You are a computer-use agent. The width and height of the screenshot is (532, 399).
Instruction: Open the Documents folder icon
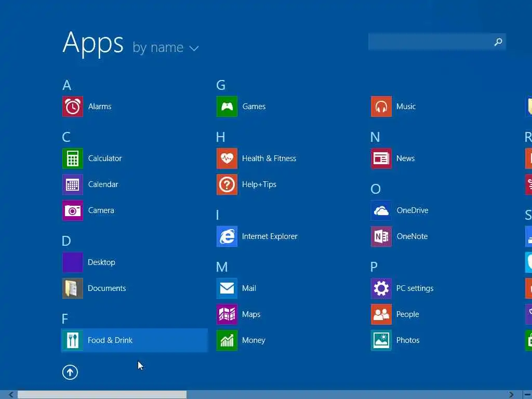pos(73,288)
